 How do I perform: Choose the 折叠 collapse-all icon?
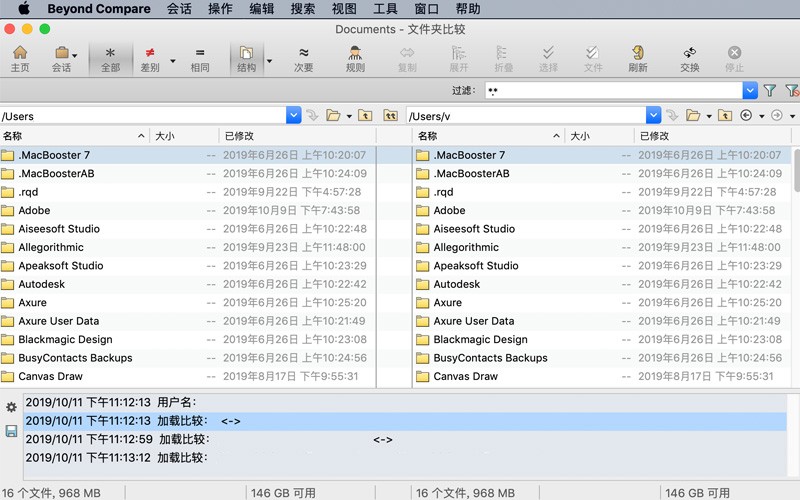503,59
